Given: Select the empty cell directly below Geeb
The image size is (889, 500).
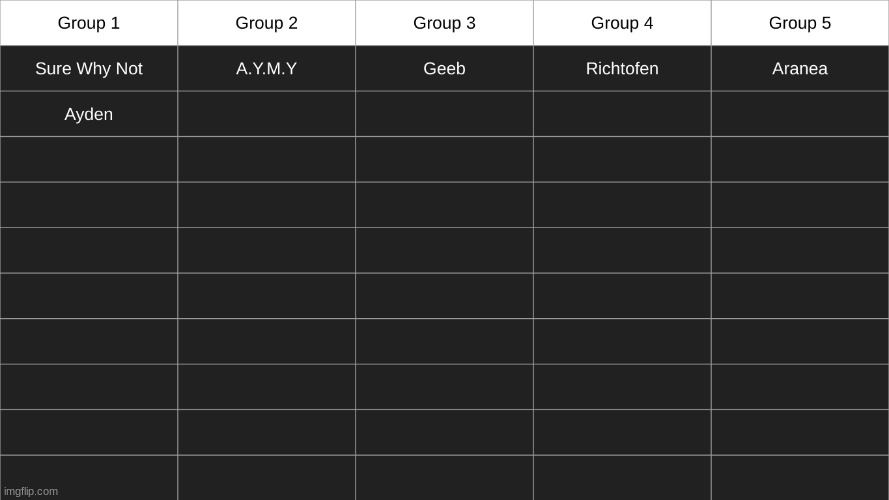Looking at the screenshot, I should coord(444,114).
